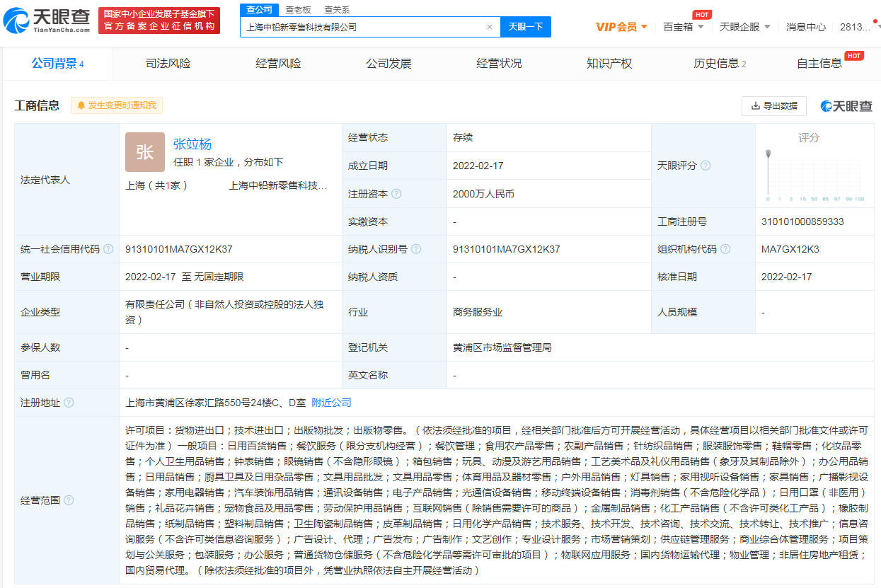Click help icon beside 纳税人识别号
881x588 pixels.
[x=416, y=249]
